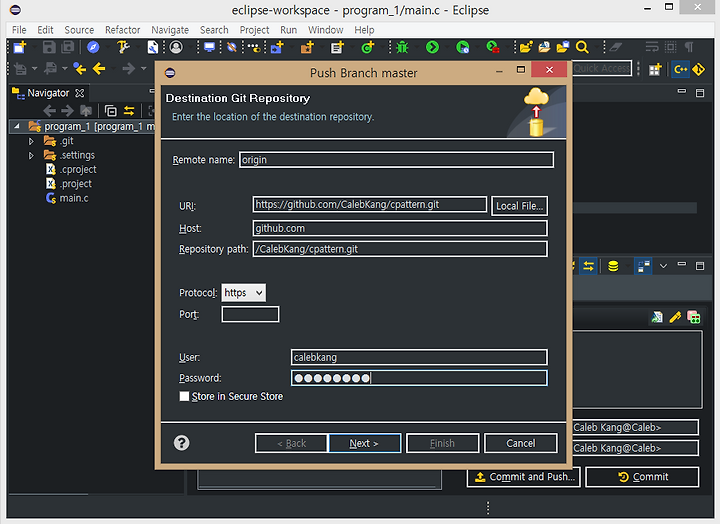Screen dimensions: 720x524
Task: Click the Save icon in the Eclipse toolbar
Action: tap(49, 47)
